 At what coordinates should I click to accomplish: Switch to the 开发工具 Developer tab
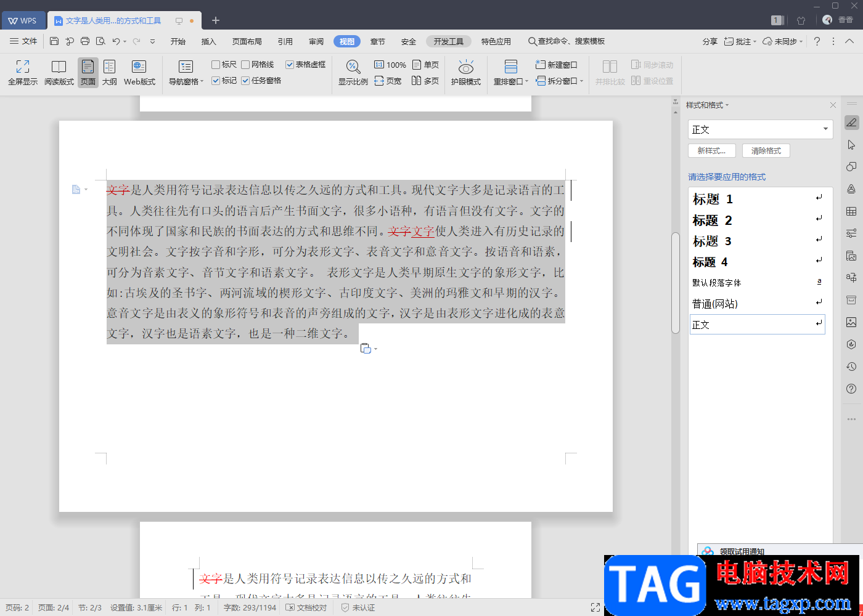pos(448,41)
